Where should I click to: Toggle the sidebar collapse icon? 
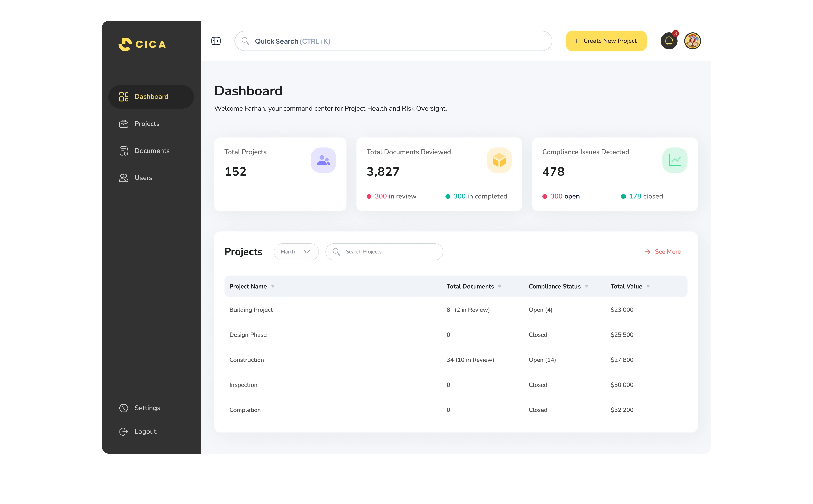pos(216,41)
